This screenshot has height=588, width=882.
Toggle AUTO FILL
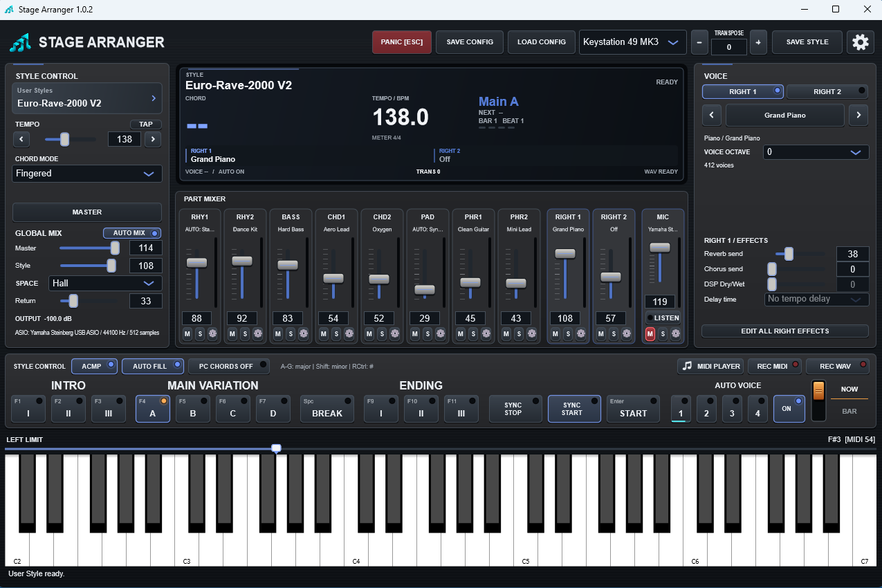pos(153,366)
